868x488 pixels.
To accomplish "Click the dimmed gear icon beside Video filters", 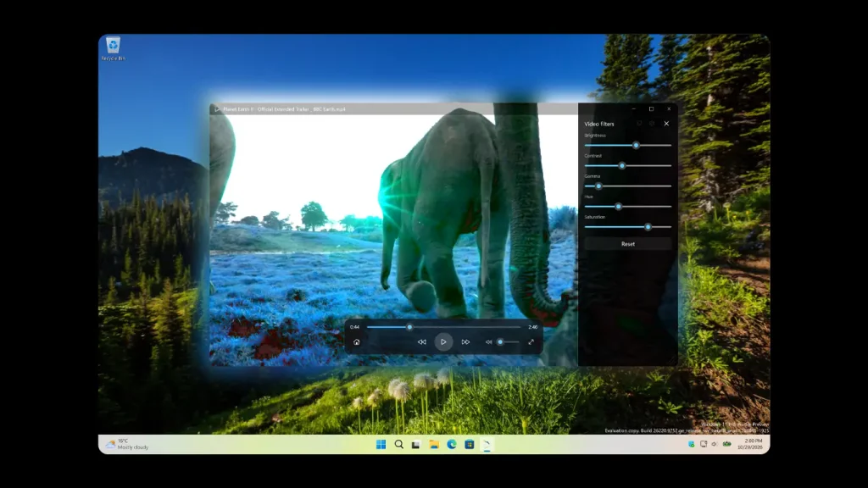I will coord(652,124).
